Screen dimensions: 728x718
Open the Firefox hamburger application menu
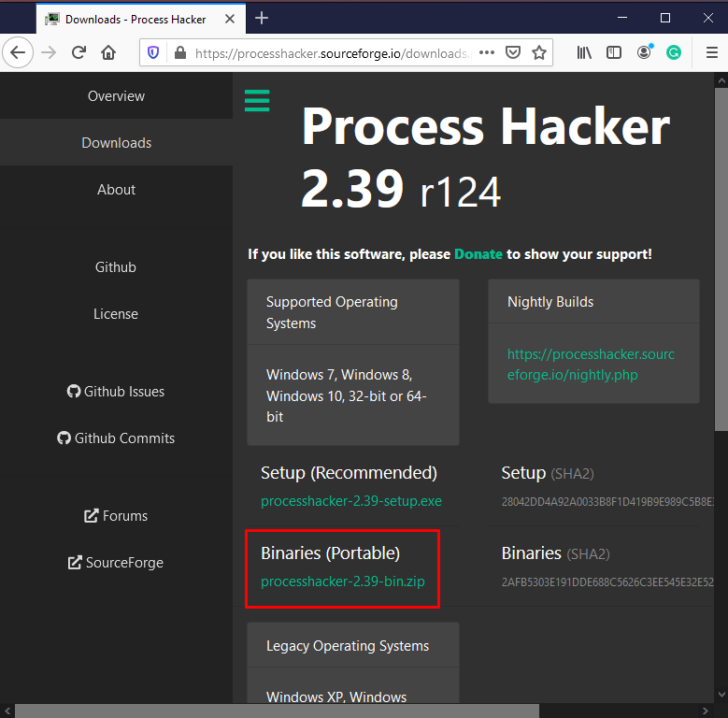click(712, 52)
